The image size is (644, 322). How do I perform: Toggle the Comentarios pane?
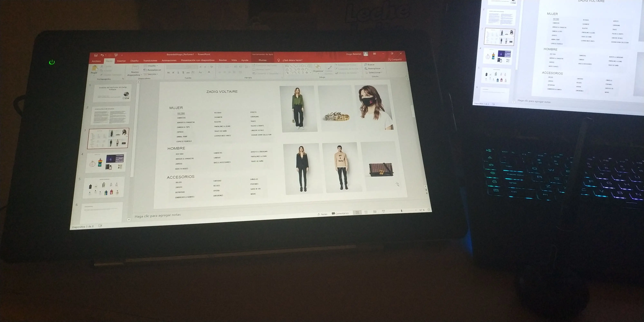point(340,213)
